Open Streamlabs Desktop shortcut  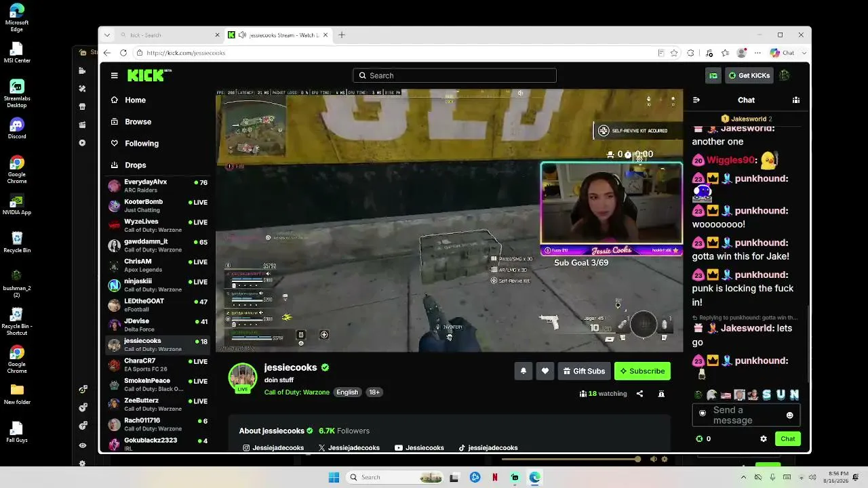[17, 94]
